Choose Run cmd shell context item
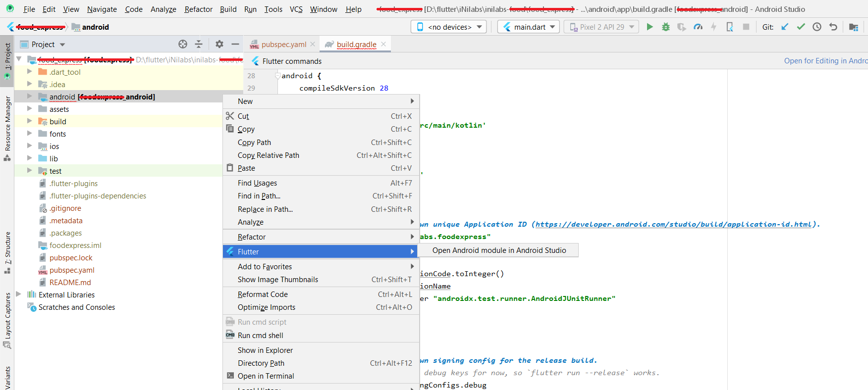Image resolution: width=868 pixels, height=390 pixels. [321, 335]
